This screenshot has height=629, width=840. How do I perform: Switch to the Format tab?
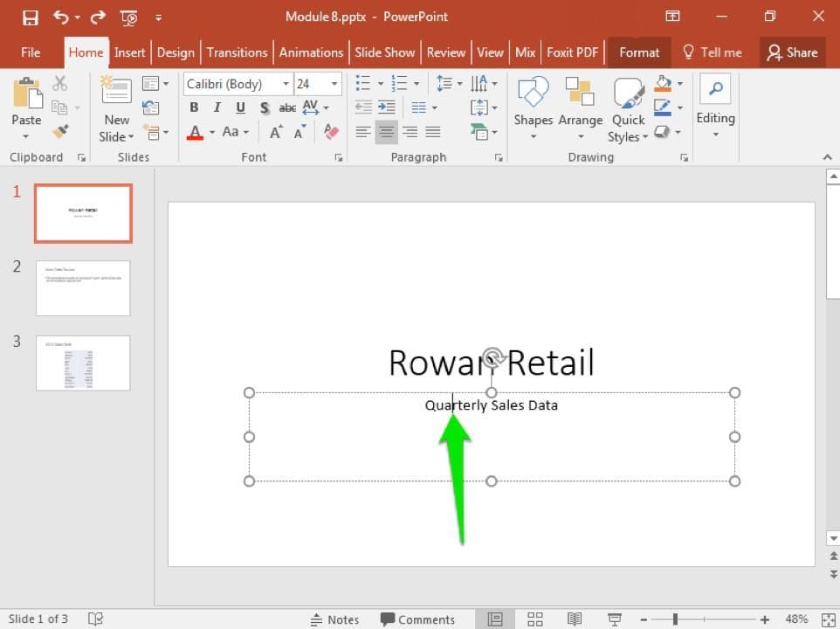tap(639, 52)
